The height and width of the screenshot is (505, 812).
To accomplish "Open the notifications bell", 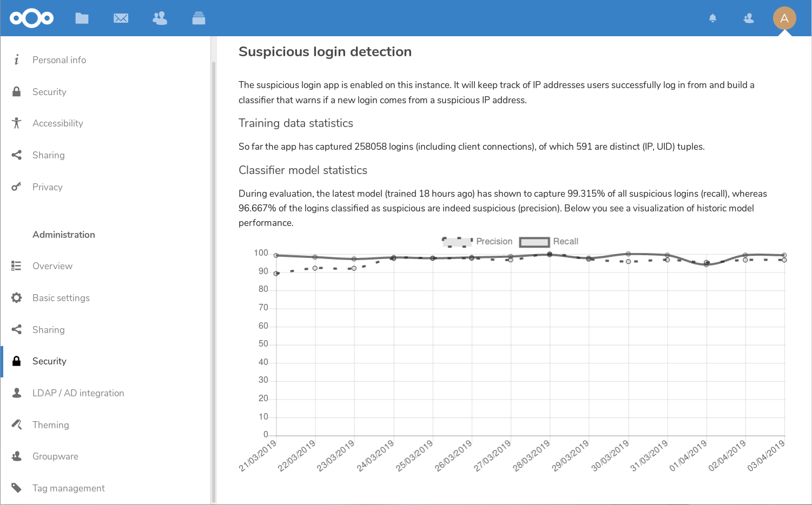I will (712, 18).
